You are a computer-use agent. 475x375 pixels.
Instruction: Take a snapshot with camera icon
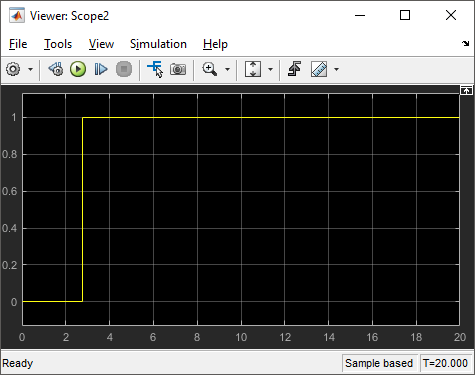[178, 69]
